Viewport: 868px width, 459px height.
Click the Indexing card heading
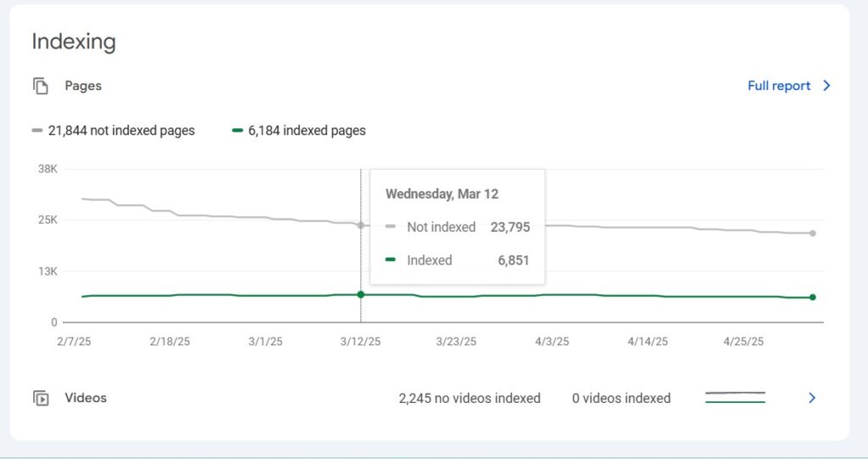pyautogui.click(x=74, y=42)
